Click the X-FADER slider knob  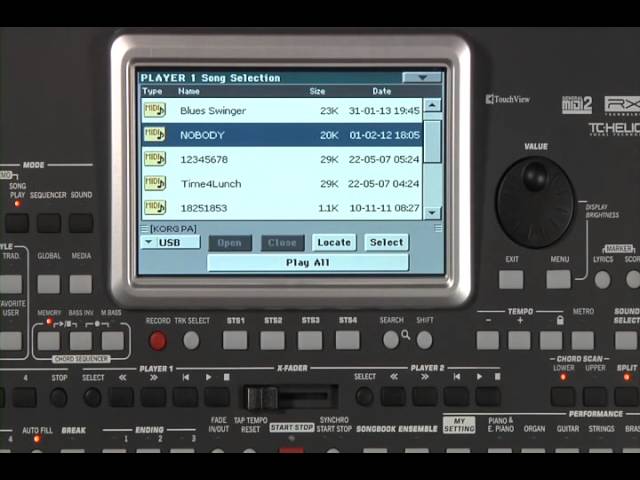click(x=262, y=398)
